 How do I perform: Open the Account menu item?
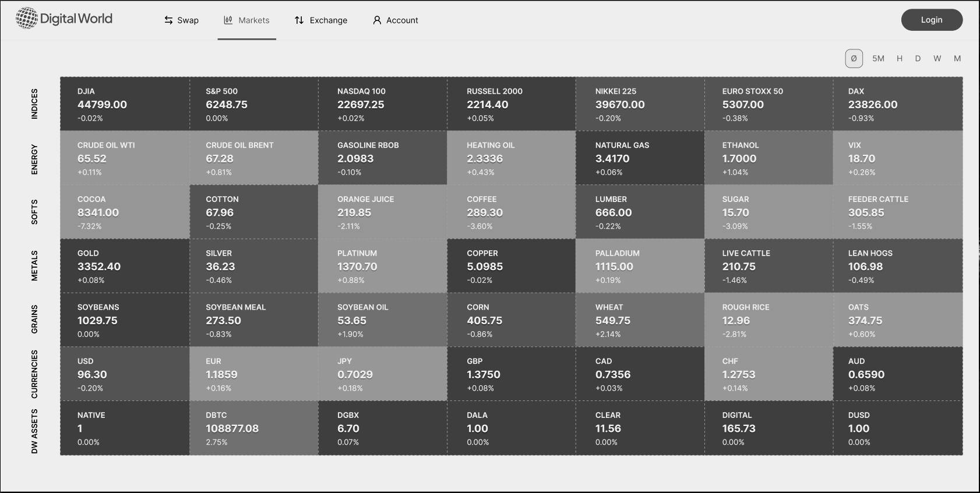[402, 20]
